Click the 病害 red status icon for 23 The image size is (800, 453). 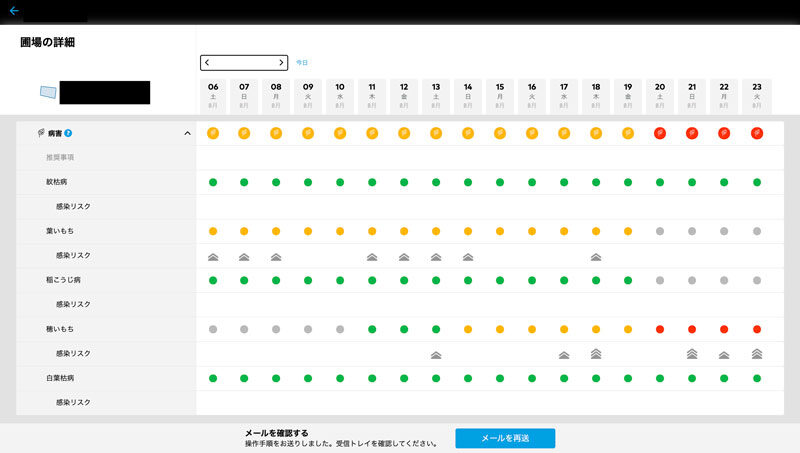(757, 133)
